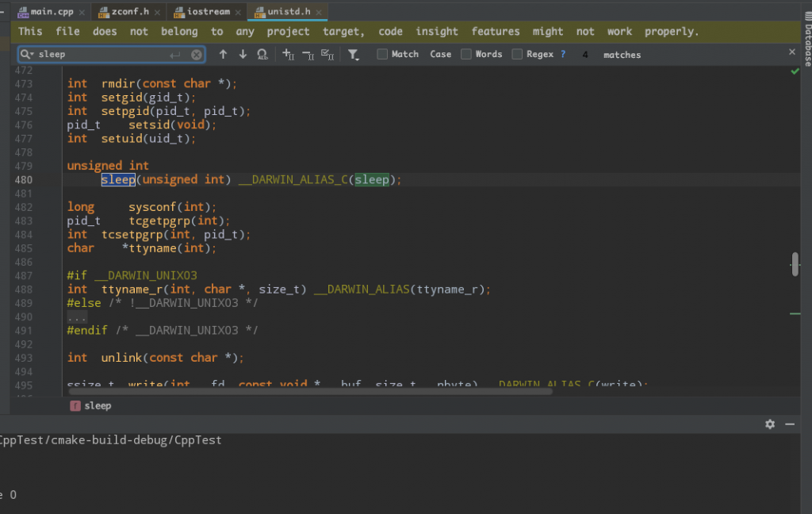
Task: Enable the Regex checkbox
Action: click(517, 54)
